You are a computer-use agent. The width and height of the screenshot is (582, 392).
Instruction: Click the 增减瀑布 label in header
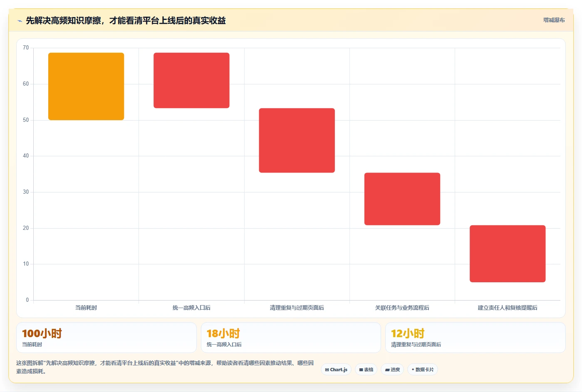(554, 20)
